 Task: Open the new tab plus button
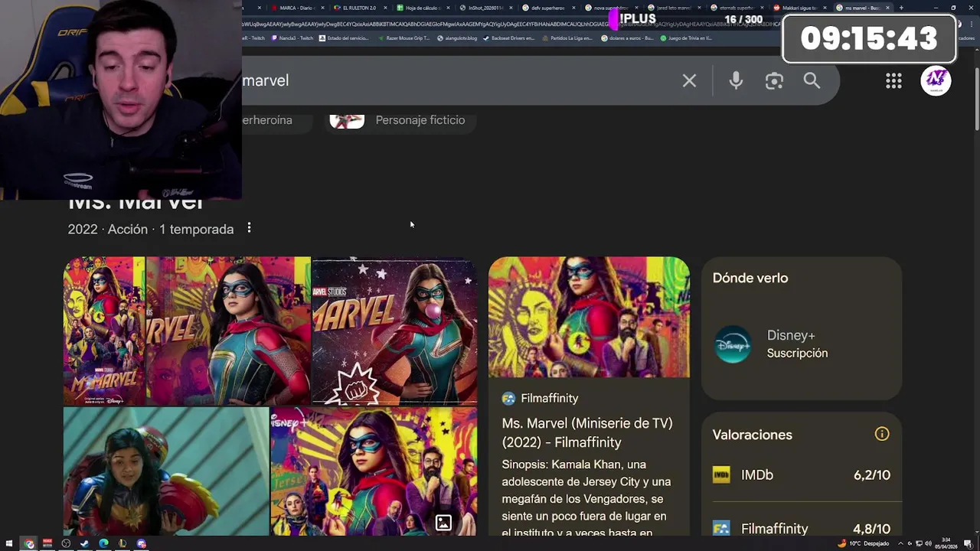click(900, 8)
